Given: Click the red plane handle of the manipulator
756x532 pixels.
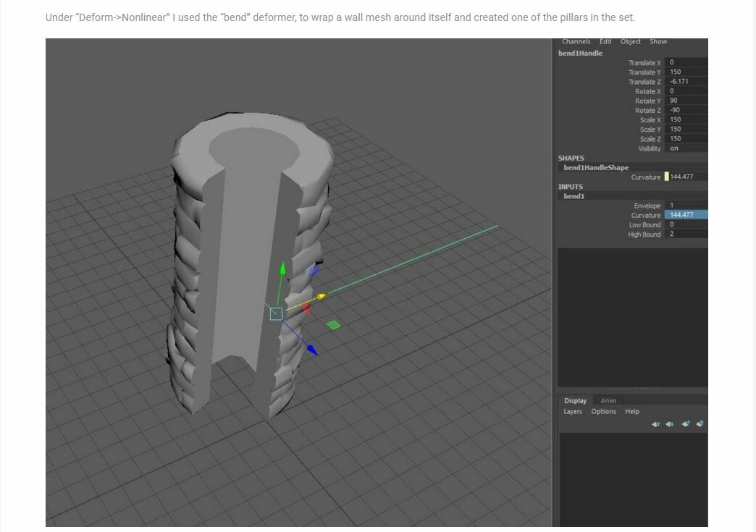Looking at the screenshot, I should pos(306,309).
